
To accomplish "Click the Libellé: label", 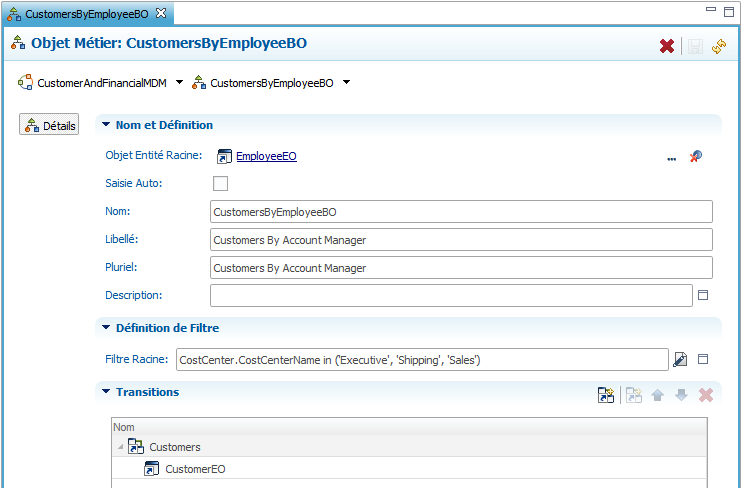I will pyautogui.click(x=122, y=239).
